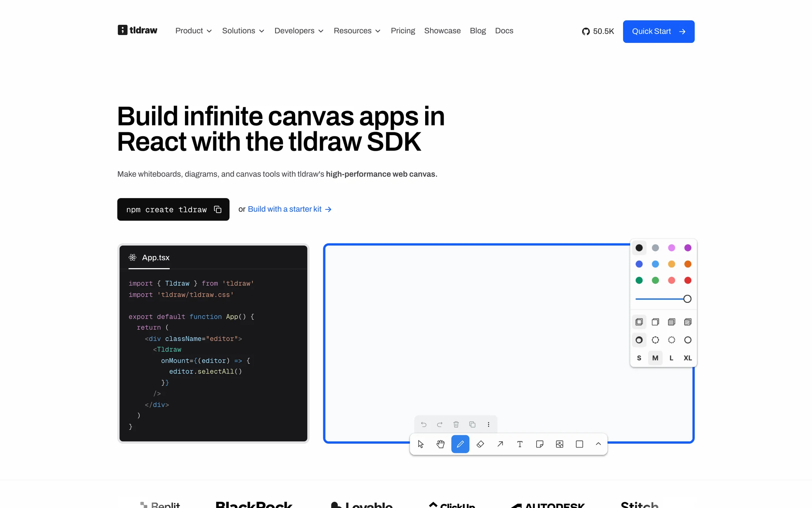Image resolution: width=812 pixels, height=508 pixels.
Task: Set fill style to pattern
Action: click(x=688, y=322)
